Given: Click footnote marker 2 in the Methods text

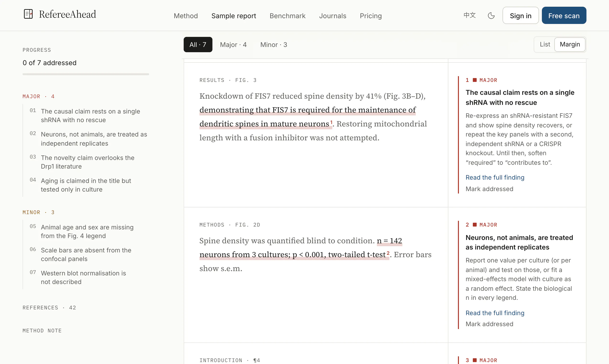Looking at the screenshot, I should 388,253.
